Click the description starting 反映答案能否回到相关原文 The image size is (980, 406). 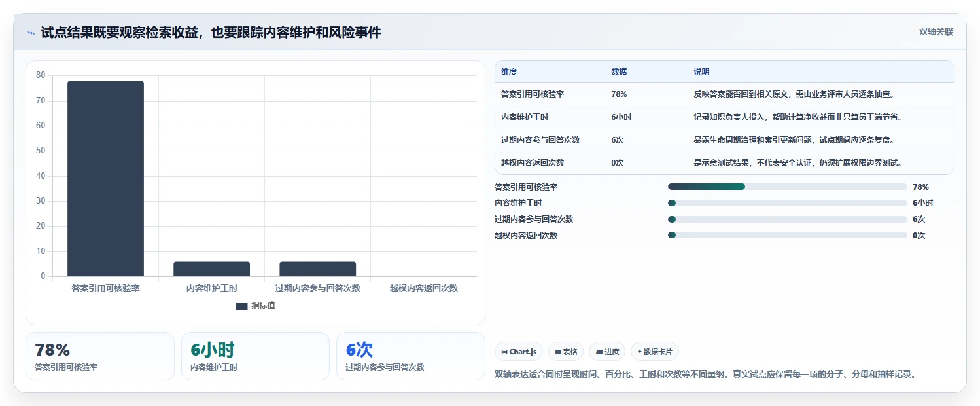tap(794, 94)
